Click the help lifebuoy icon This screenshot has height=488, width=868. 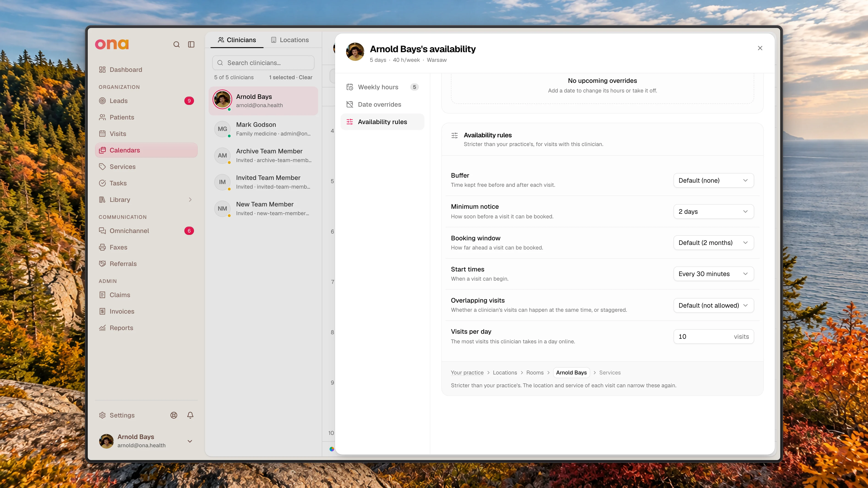coord(174,415)
